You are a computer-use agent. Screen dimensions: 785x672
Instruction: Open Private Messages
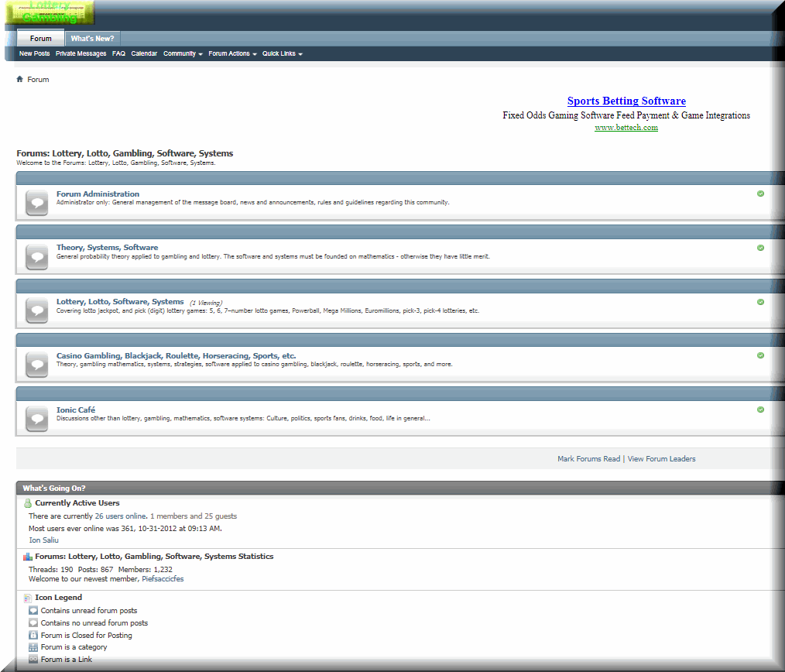click(x=81, y=53)
